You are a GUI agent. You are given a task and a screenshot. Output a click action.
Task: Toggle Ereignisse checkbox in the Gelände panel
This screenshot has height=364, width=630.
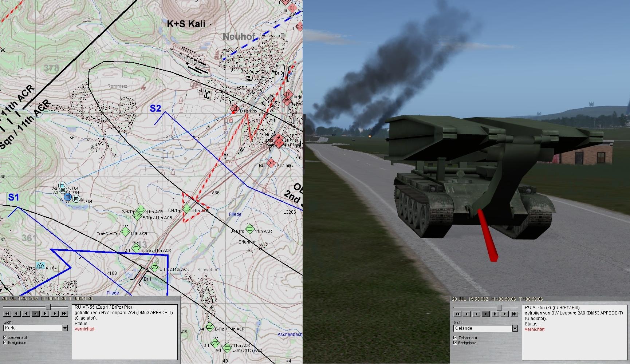tap(455, 343)
